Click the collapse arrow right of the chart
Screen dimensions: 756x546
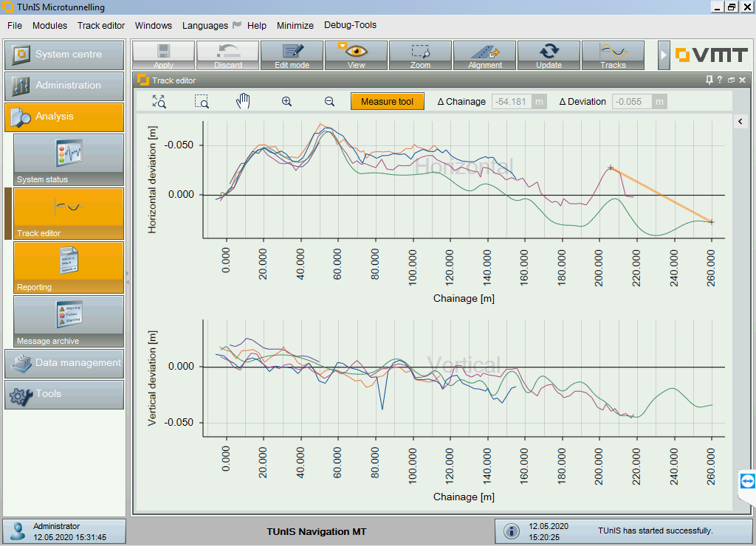pos(740,122)
